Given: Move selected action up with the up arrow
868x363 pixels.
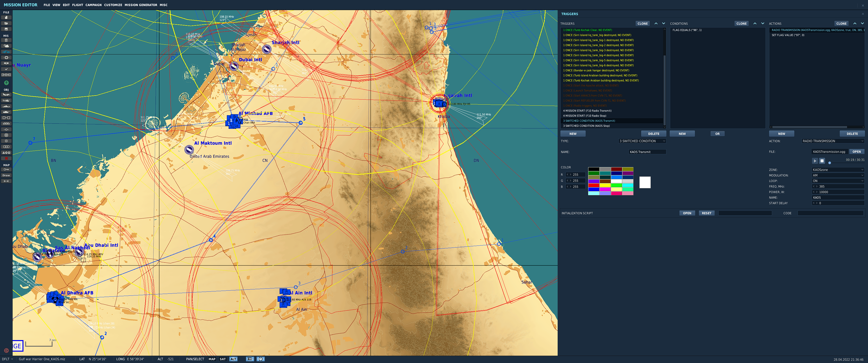Looking at the screenshot, I should [x=855, y=24].
